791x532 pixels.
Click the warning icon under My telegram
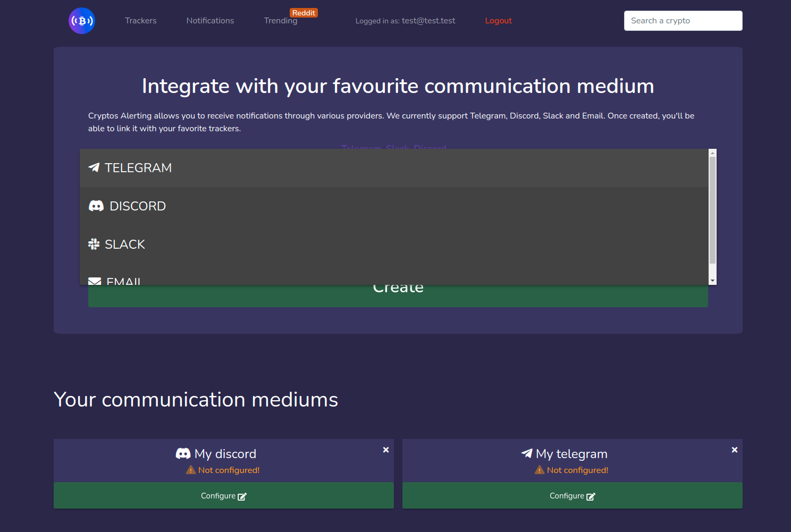click(x=540, y=470)
